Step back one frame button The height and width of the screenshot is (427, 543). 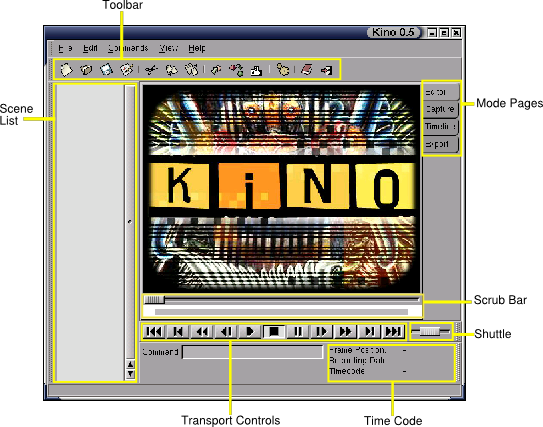coord(226,332)
